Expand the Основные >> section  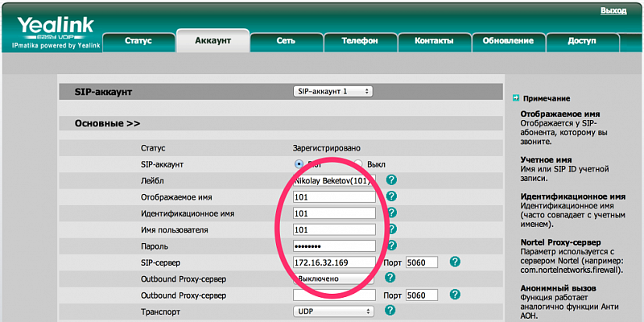tap(108, 123)
